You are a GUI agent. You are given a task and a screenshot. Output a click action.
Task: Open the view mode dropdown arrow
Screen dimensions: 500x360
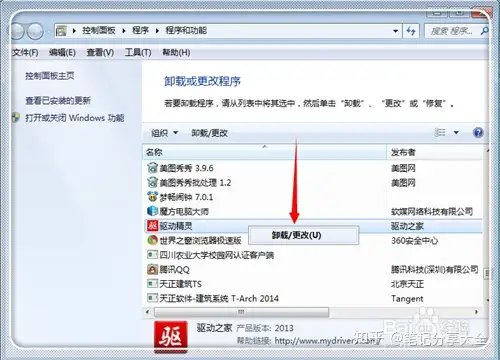(456, 133)
